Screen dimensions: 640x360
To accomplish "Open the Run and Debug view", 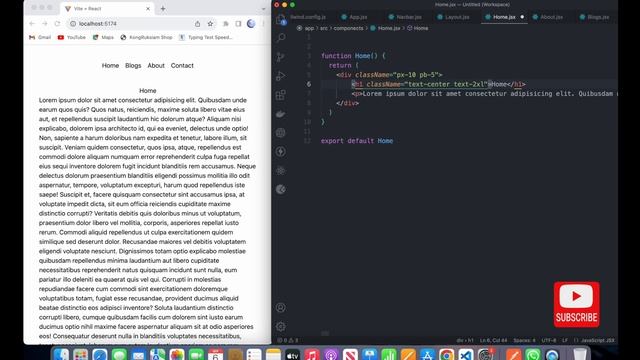I will 281,76.
